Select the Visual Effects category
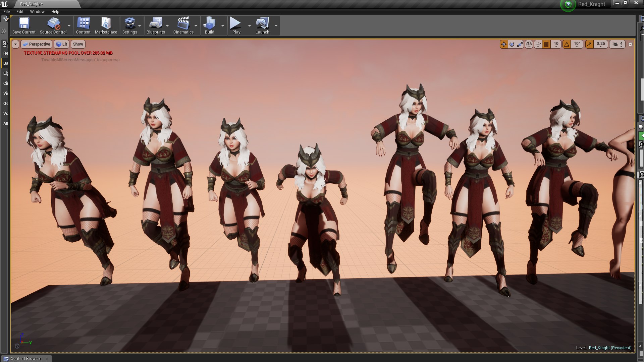 pyautogui.click(x=5, y=94)
